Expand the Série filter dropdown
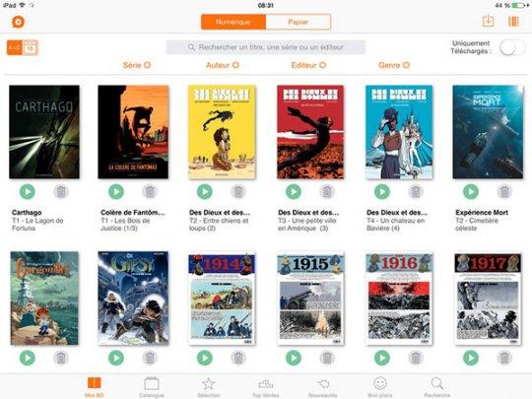This screenshot has height=399, width=532. pyautogui.click(x=137, y=65)
